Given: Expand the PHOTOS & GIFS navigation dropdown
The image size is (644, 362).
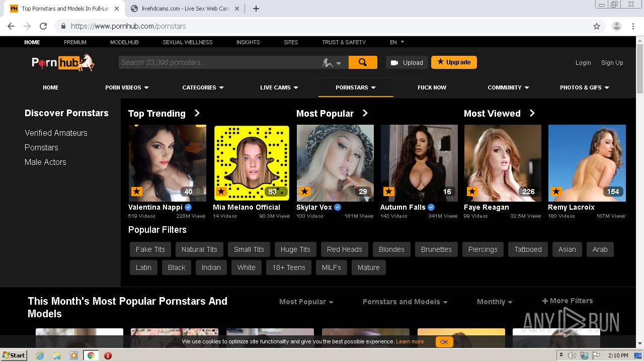Looking at the screenshot, I should 585,87.
